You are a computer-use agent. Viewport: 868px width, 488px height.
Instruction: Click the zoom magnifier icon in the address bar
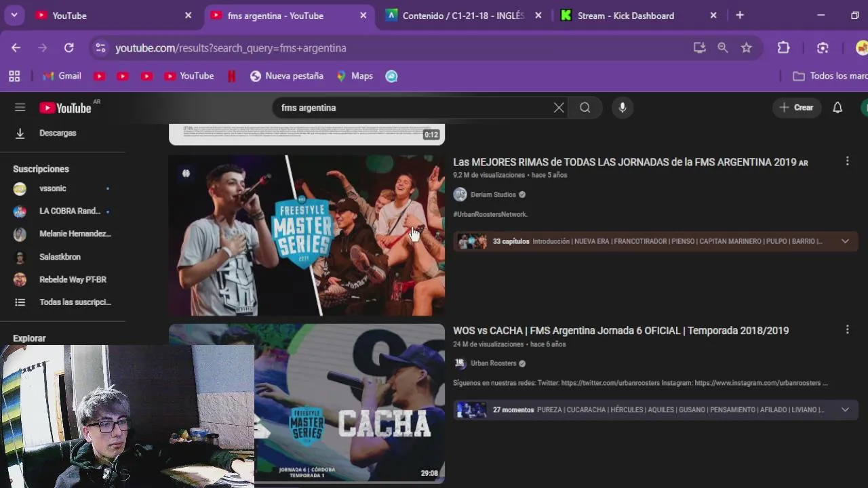(723, 48)
